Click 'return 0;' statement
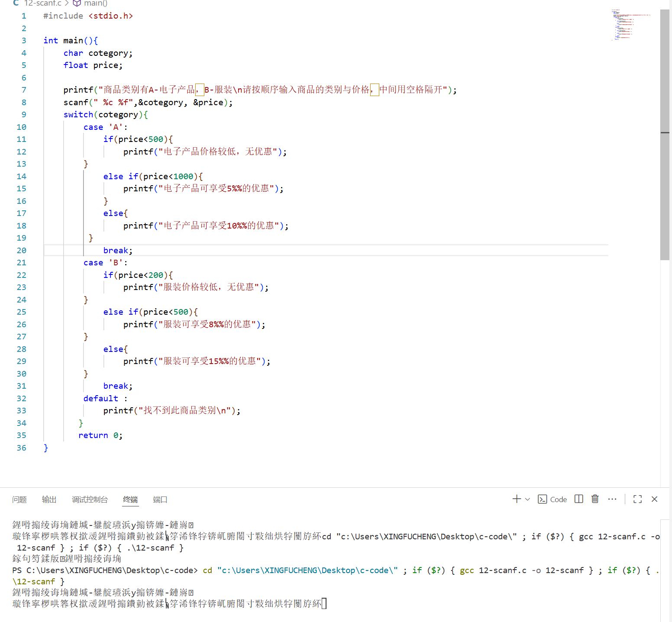672x622 pixels. (100, 435)
